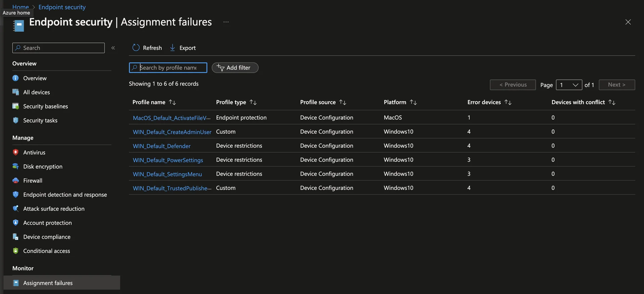The width and height of the screenshot is (644, 294).
Task: Click the Add filter button
Action: click(235, 68)
